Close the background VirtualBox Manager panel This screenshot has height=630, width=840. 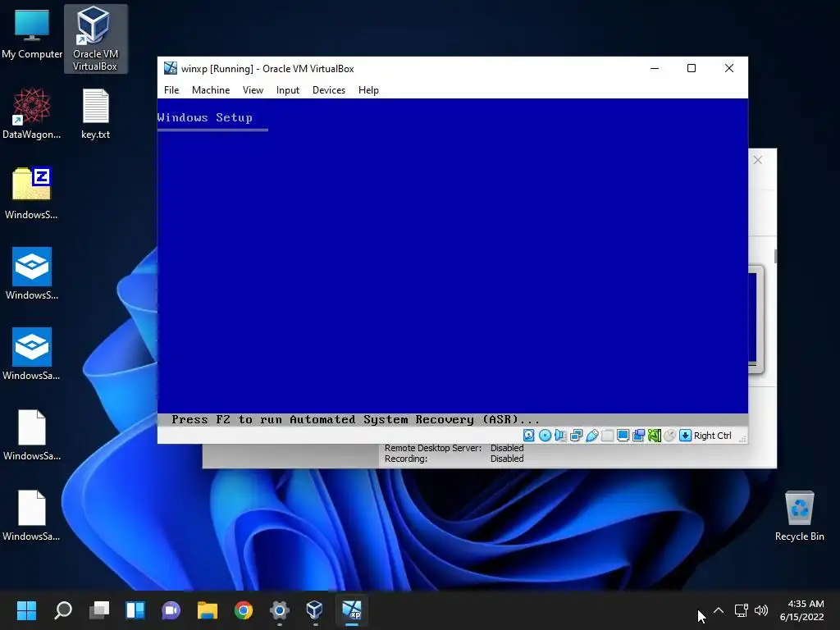[x=757, y=160]
